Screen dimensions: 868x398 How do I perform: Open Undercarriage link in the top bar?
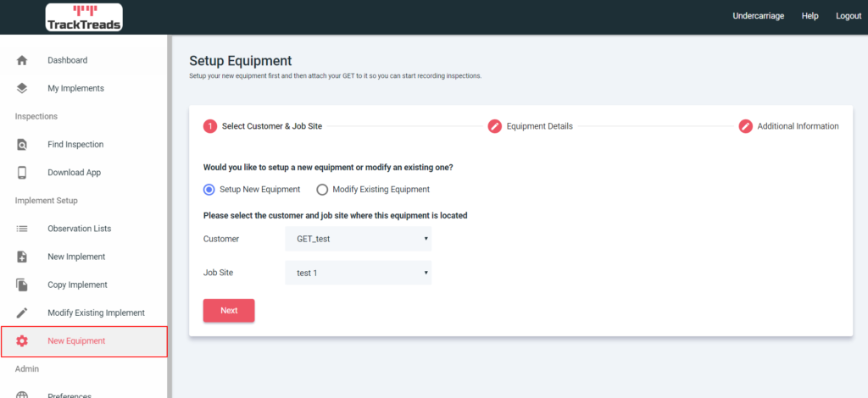[x=759, y=16]
